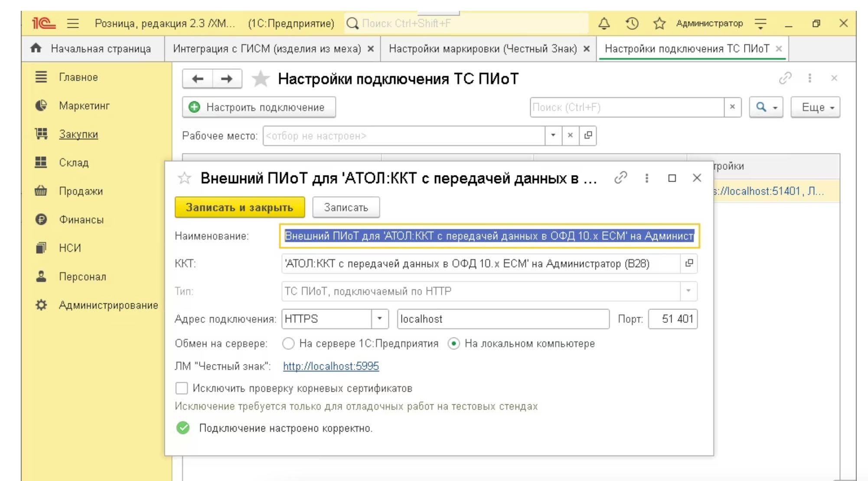Expand the Рабочее место dropdown arrow

click(x=553, y=136)
